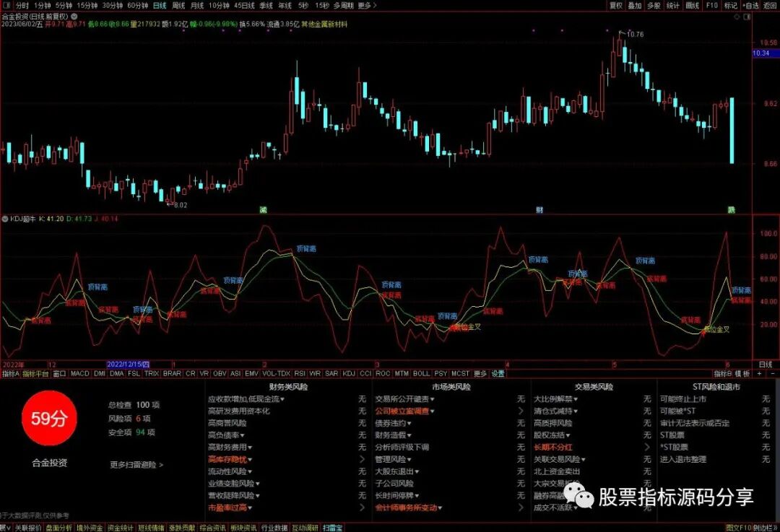Click the minus zoom icon at indicator bar end
The image size is (780, 532).
[773, 373]
